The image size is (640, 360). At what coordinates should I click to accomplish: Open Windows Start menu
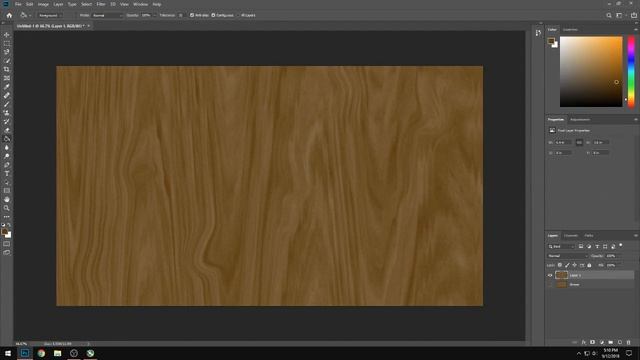[8, 353]
